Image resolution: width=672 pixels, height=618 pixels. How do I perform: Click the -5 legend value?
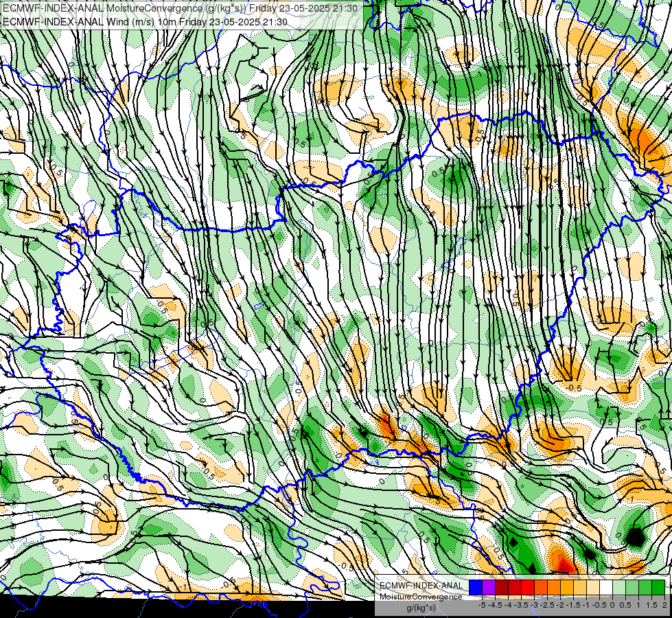point(482,605)
